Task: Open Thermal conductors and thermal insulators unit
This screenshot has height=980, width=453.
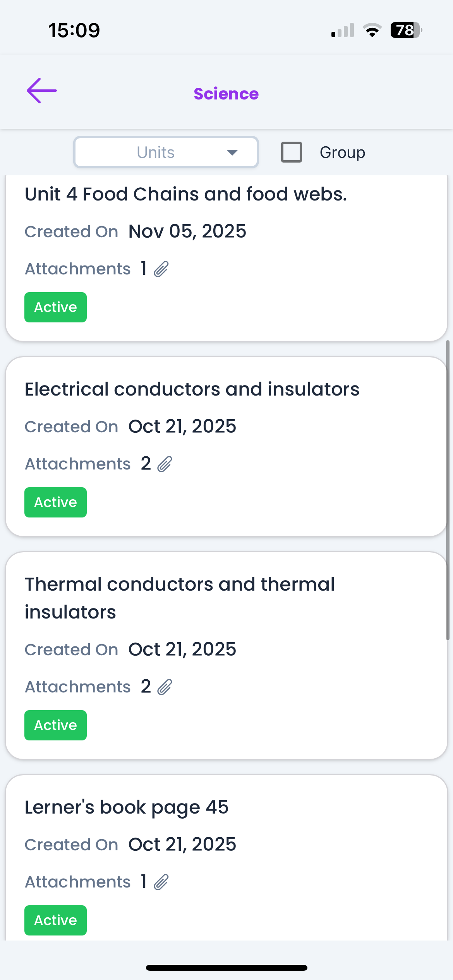Action: tap(180, 598)
